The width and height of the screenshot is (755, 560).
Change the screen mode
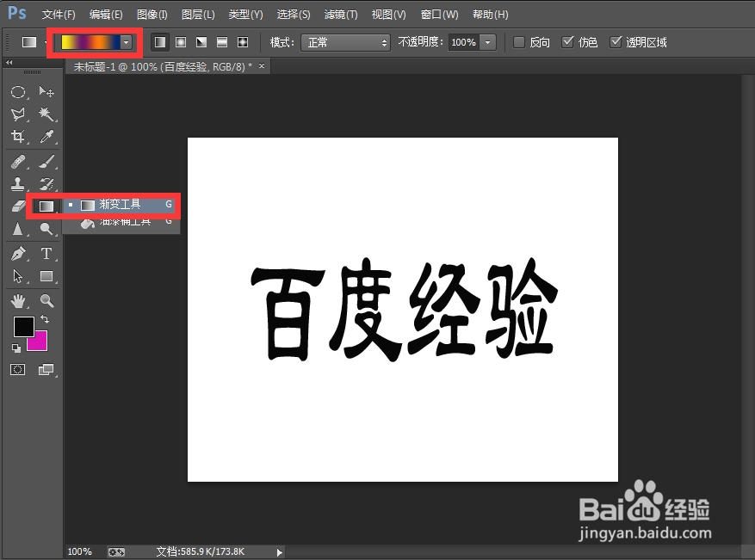click(x=46, y=370)
